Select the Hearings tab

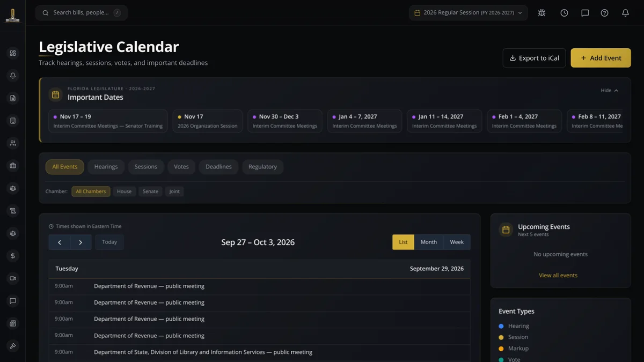coord(106,167)
